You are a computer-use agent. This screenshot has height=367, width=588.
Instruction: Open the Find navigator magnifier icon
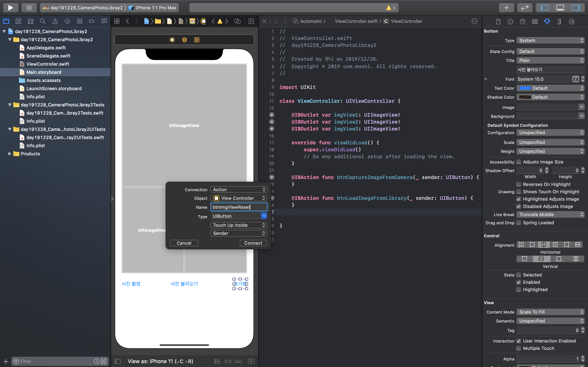coord(43,21)
